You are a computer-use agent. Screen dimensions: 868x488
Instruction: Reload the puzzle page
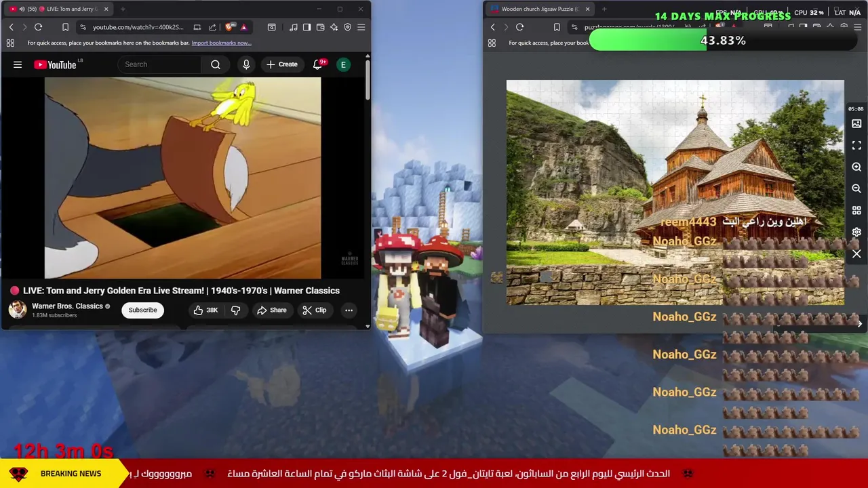click(520, 27)
